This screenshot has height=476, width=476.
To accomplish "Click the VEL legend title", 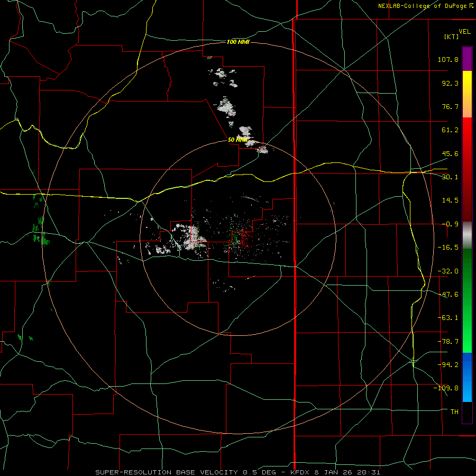I will (x=464, y=31).
